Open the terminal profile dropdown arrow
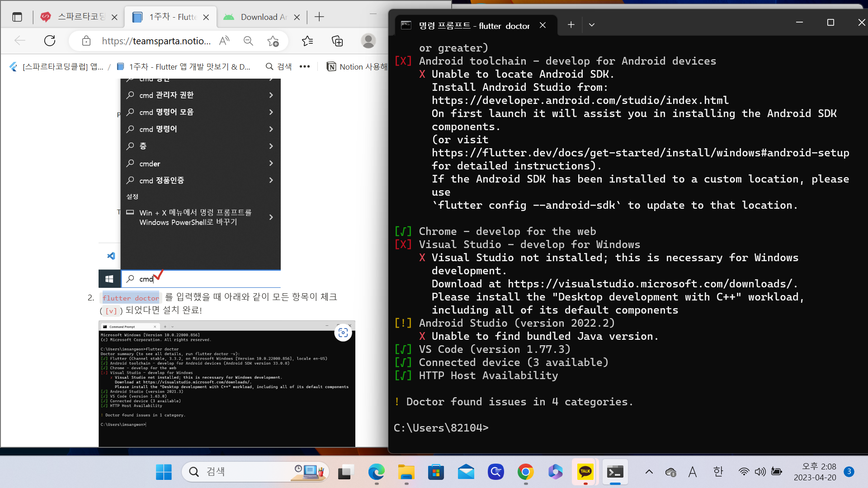The height and width of the screenshot is (488, 868). (x=592, y=25)
